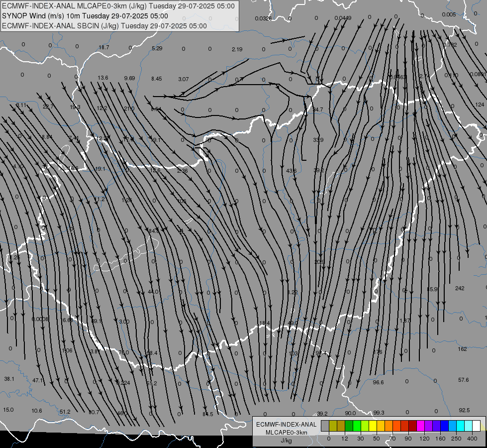
Task: Select the 92.5 grid value
Action: pos(464,410)
